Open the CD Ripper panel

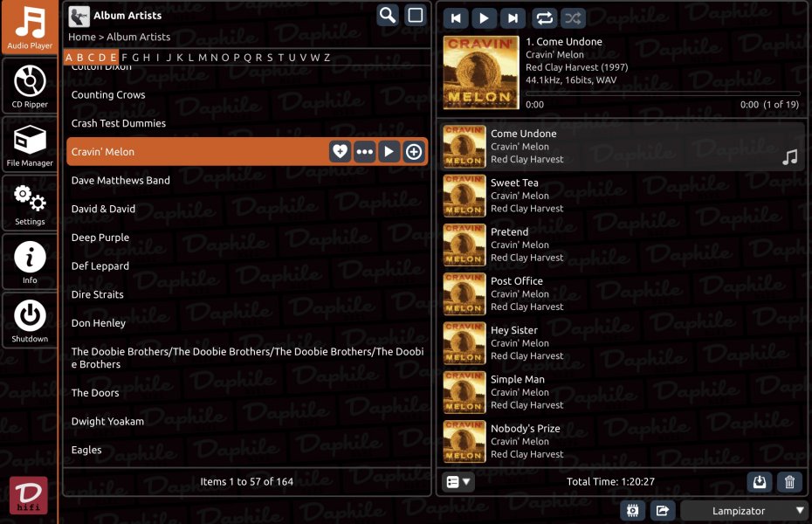click(30, 86)
